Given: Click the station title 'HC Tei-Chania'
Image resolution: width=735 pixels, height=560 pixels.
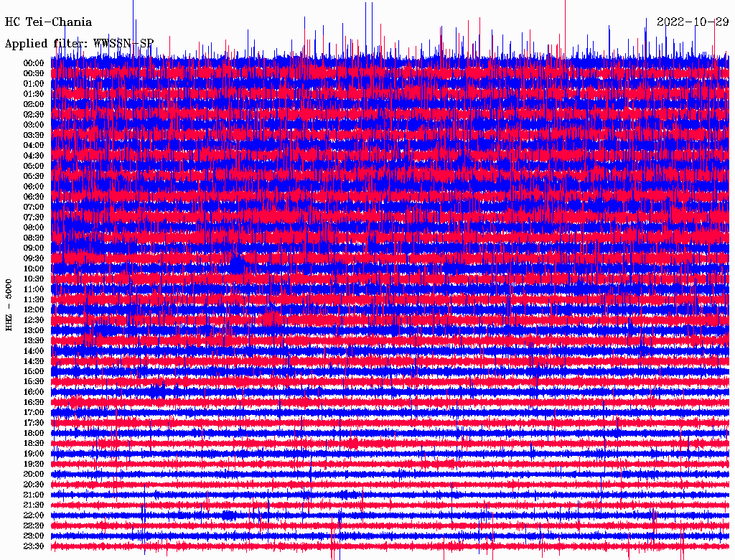Looking at the screenshot, I should click(48, 22).
